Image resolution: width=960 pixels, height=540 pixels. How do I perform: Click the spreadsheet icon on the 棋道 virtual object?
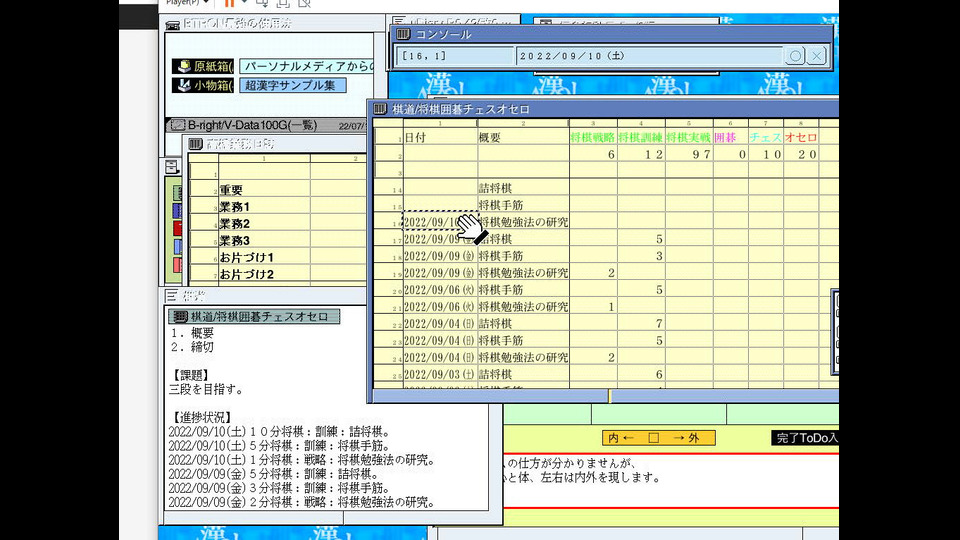pos(179,317)
